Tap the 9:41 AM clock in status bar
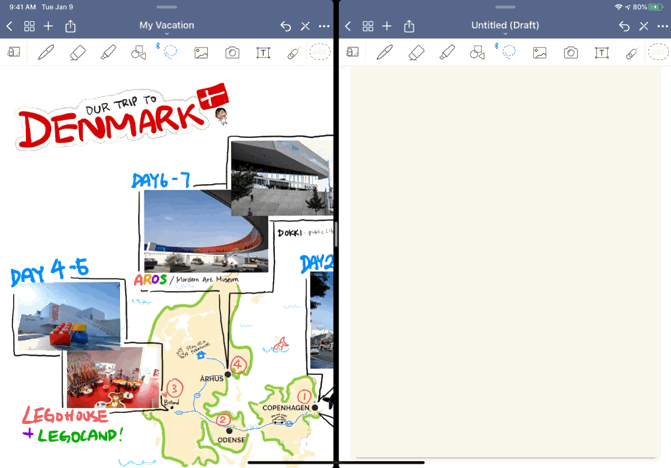 tap(22, 7)
